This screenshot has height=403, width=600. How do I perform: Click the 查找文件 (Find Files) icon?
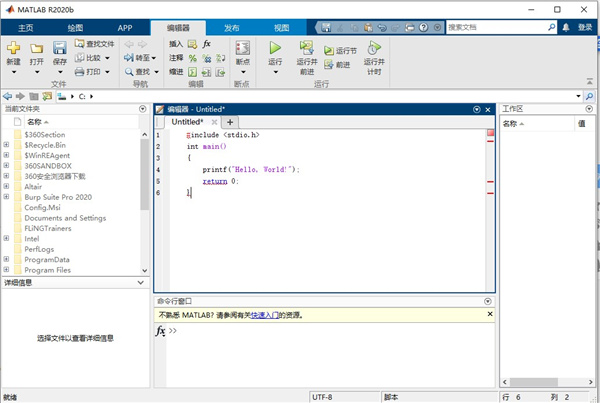coord(95,44)
